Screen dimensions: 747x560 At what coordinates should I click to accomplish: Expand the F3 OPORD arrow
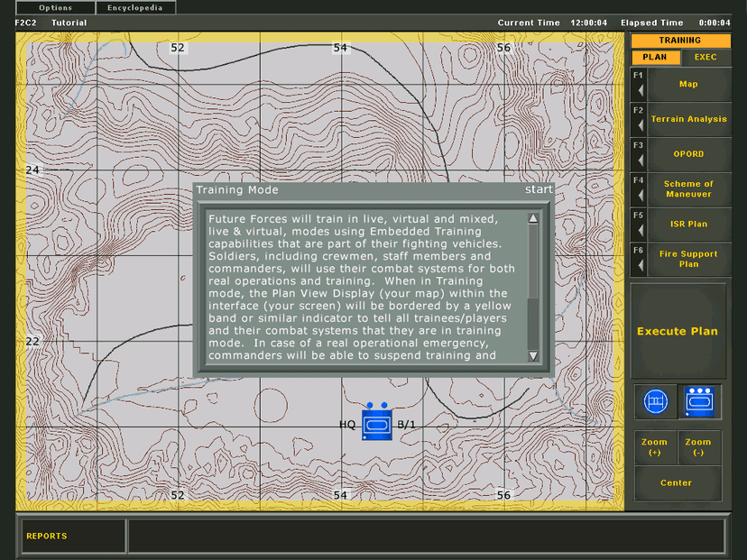pyautogui.click(x=641, y=161)
